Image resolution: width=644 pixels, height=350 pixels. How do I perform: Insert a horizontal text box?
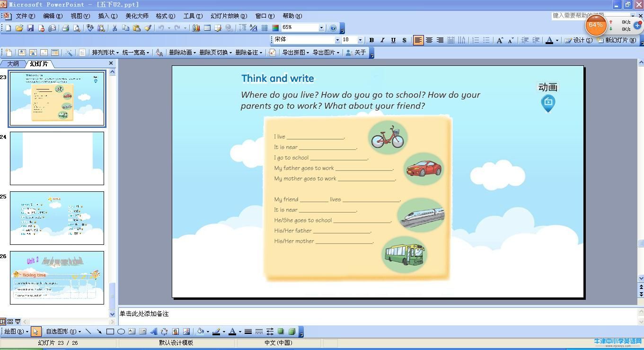(132, 332)
